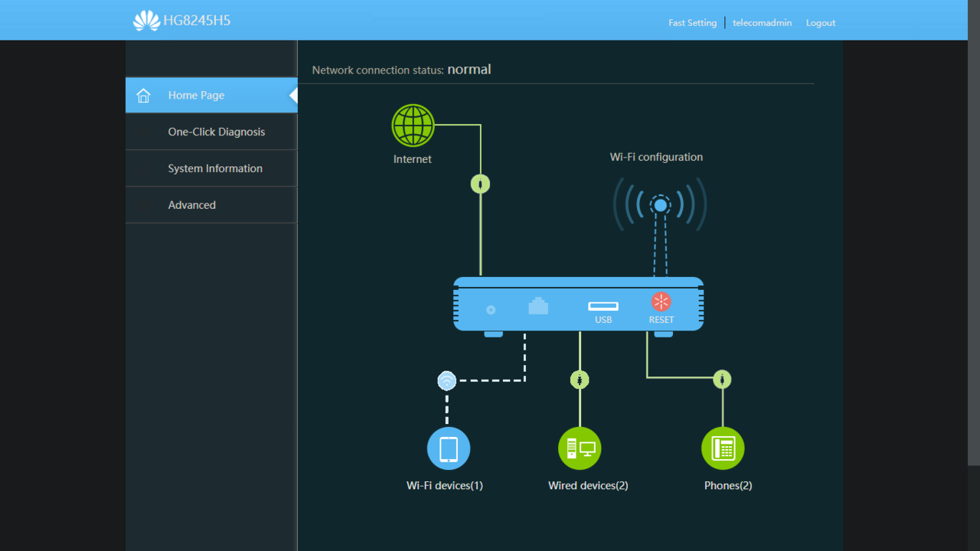Image resolution: width=980 pixels, height=551 pixels.
Task: Open the Phones telephone icon
Action: tap(723, 448)
